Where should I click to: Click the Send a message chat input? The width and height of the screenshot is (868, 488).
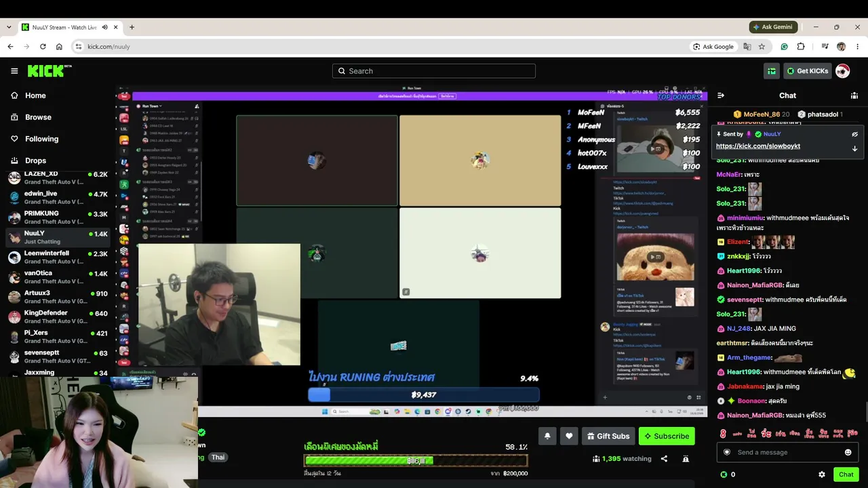point(787,452)
